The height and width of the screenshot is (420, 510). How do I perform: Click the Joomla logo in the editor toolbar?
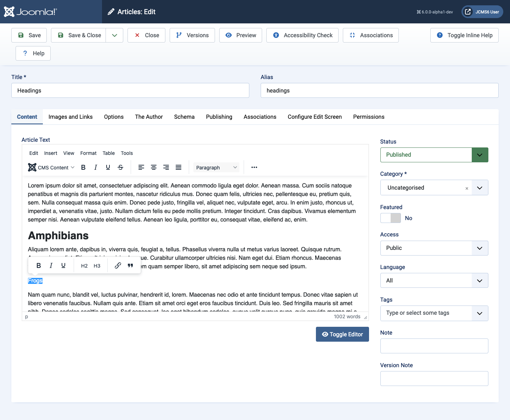(32, 167)
